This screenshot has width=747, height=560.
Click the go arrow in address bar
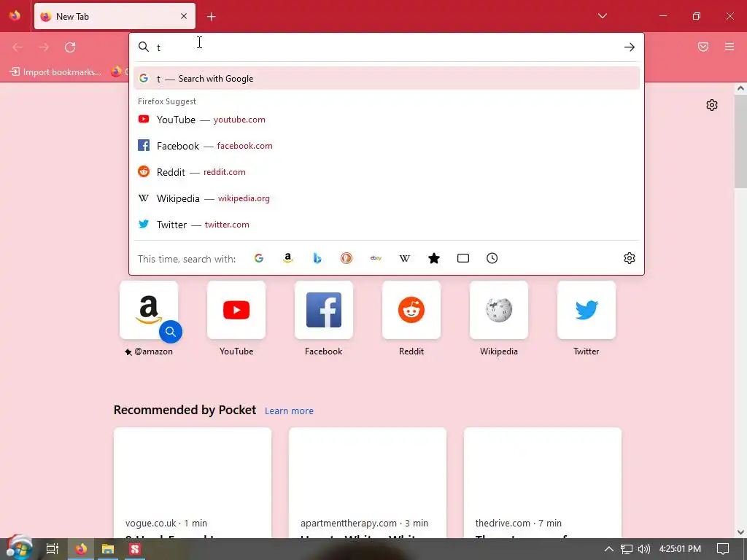pos(630,47)
